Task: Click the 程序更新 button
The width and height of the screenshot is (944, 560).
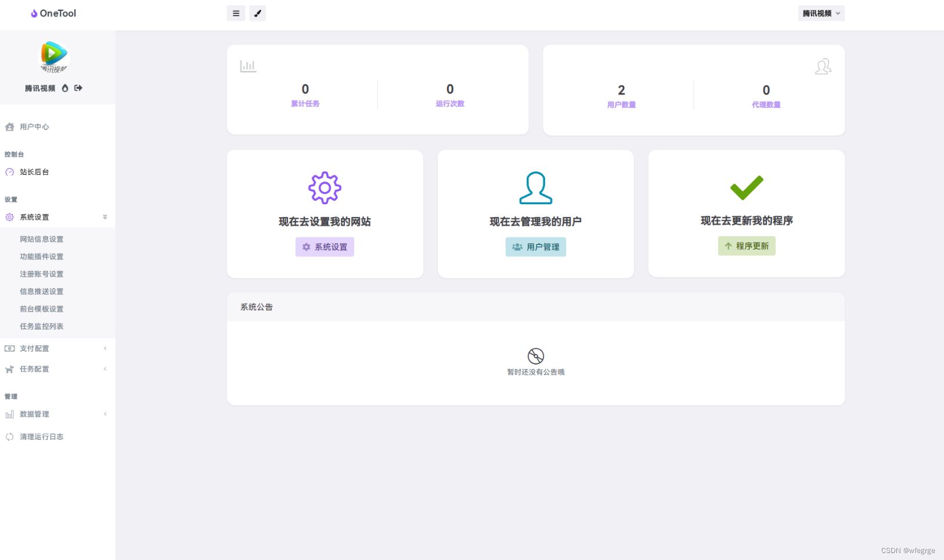Action: tap(747, 245)
